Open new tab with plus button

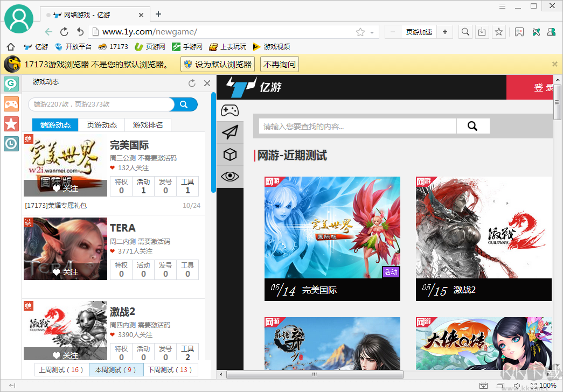click(x=158, y=15)
